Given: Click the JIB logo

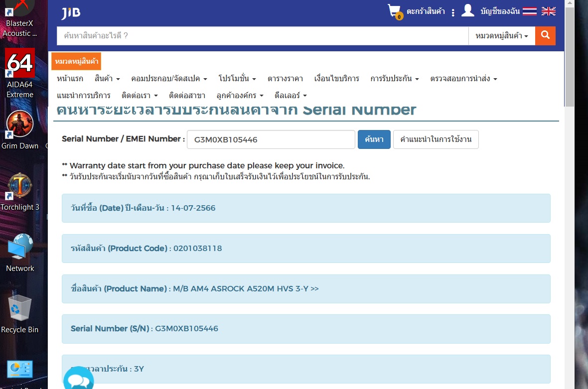Looking at the screenshot, I should [70, 13].
